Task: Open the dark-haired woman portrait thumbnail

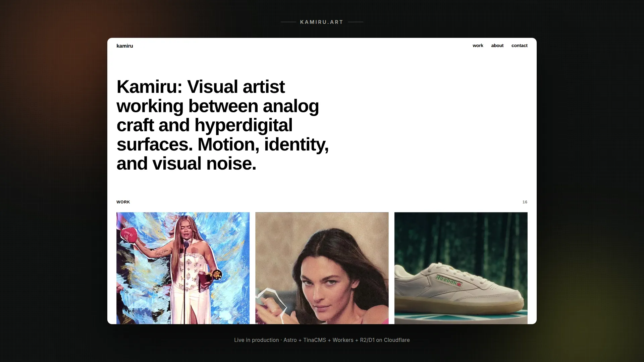Action: [322, 268]
